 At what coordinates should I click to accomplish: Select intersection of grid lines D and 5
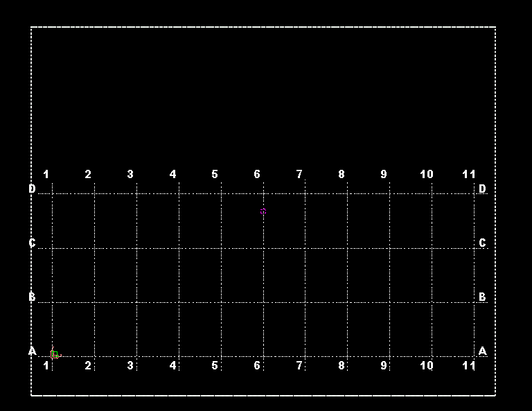(221, 194)
